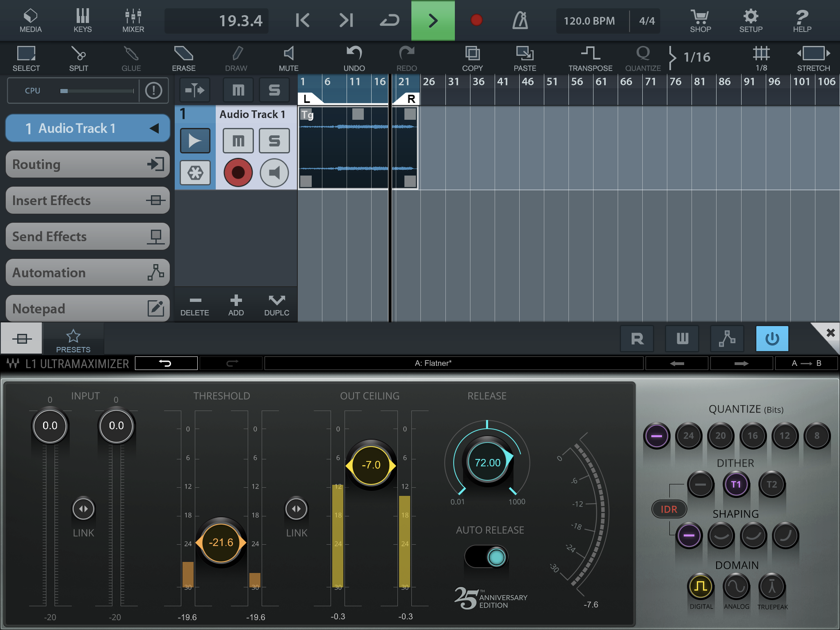This screenshot has height=630, width=840.
Task: Choose the SPLIT scissors tool
Action: pos(78,59)
